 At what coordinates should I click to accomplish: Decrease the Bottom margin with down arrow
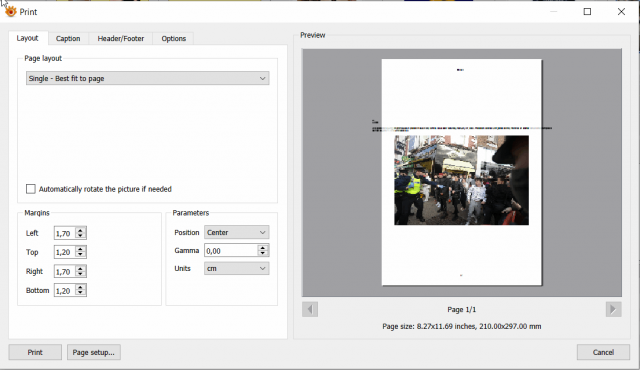[80, 293]
